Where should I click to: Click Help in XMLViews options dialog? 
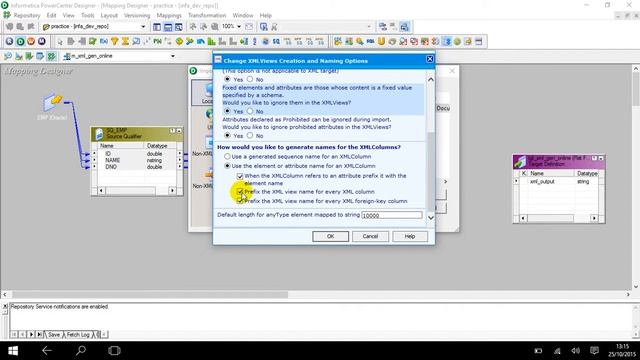tap(410, 236)
